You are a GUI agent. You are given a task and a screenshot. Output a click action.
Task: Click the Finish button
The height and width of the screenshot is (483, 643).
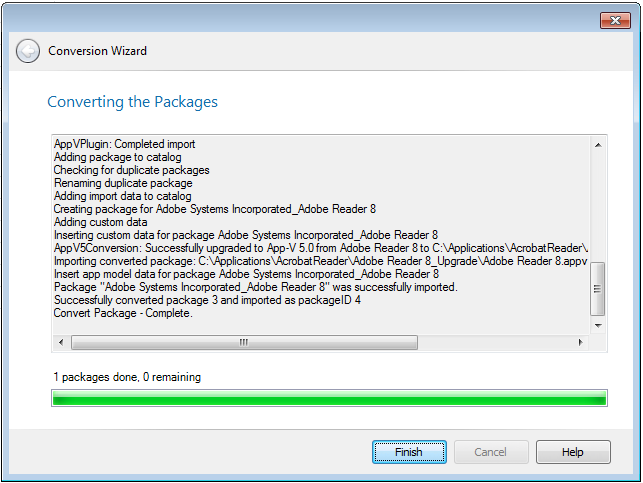pyautogui.click(x=409, y=452)
